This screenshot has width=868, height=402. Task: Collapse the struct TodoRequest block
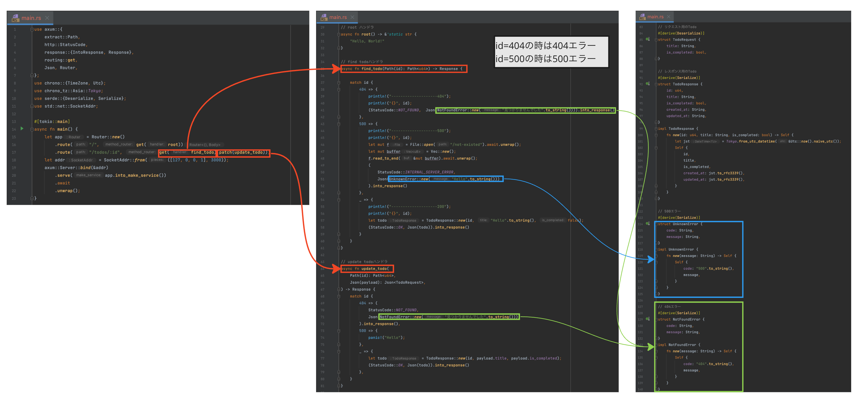(656, 40)
